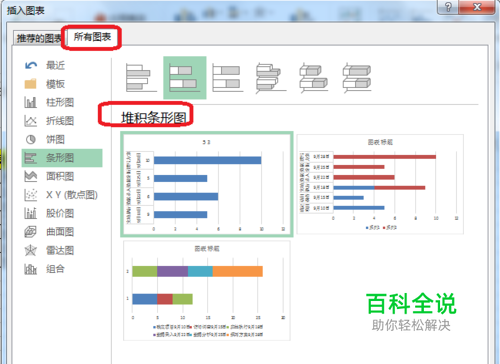The width and height of the screenshot is (500, 364).
Task: Select the multicolor stacked bar preview thumbnail
Action: pyautogui.click(x=207, y=291)
